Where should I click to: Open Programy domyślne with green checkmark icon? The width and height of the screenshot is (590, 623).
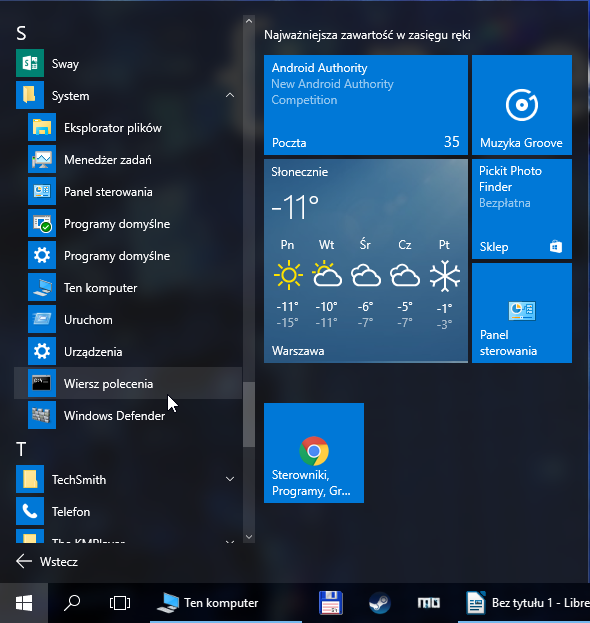click(x=42, y=223)
